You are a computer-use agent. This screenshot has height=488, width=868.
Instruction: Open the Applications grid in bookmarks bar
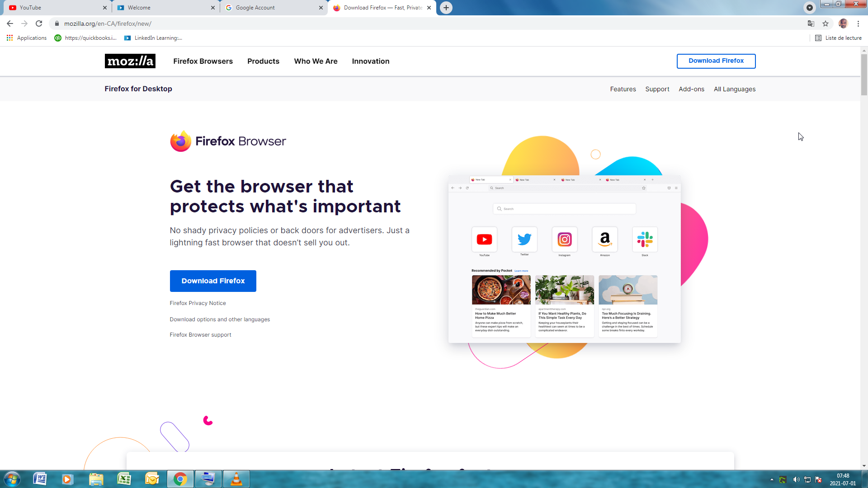click(x=27, y=38)
